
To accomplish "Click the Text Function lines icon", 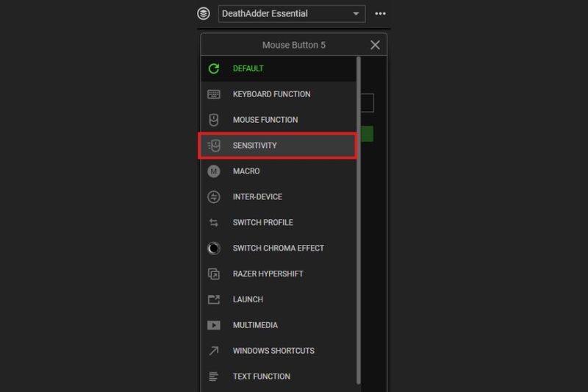I will click(214, 377).
